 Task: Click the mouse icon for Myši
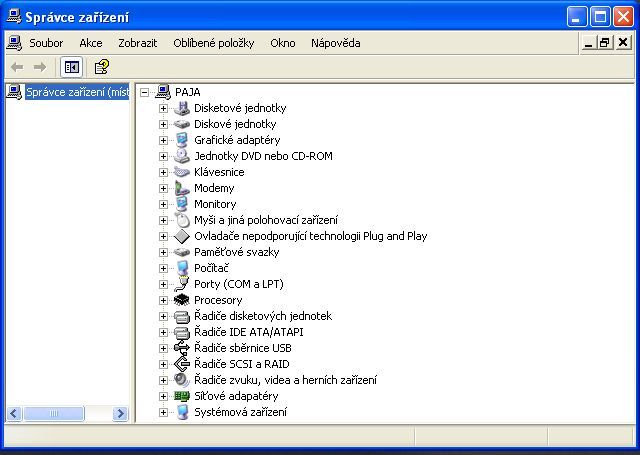coord(182,220)
